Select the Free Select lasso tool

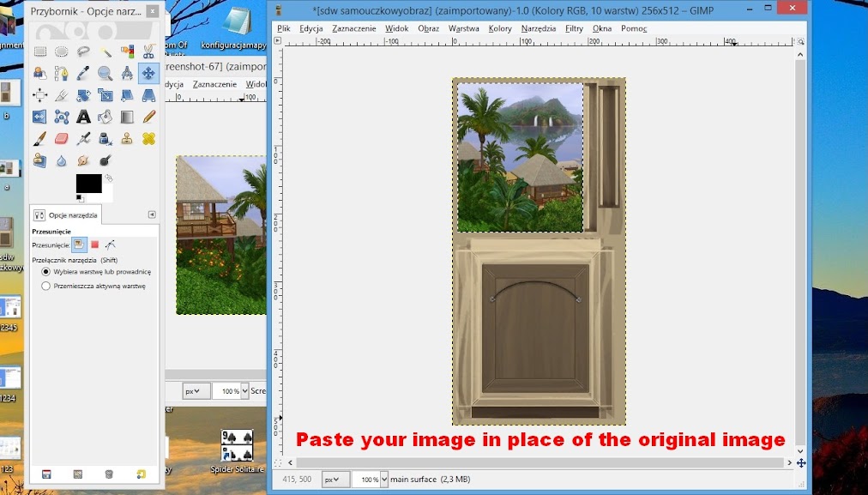click(83, 51)
